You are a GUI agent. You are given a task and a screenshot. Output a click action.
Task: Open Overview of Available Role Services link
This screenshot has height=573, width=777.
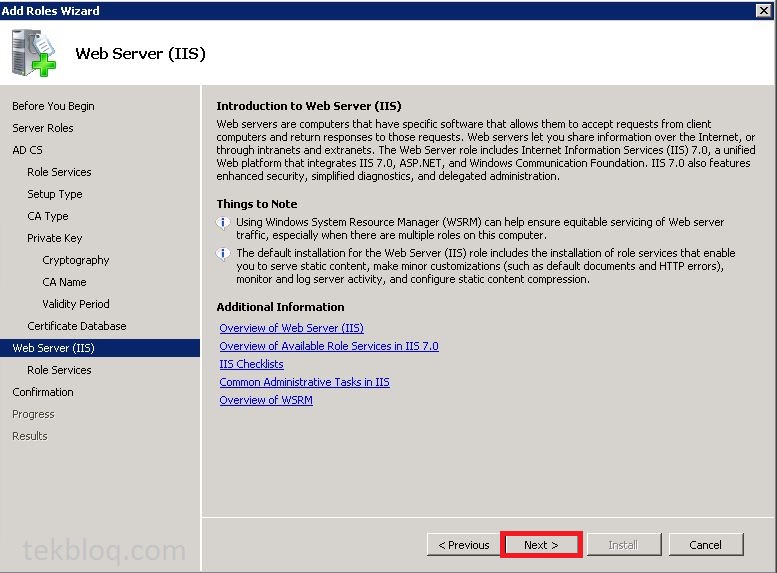tap(329, 346)
